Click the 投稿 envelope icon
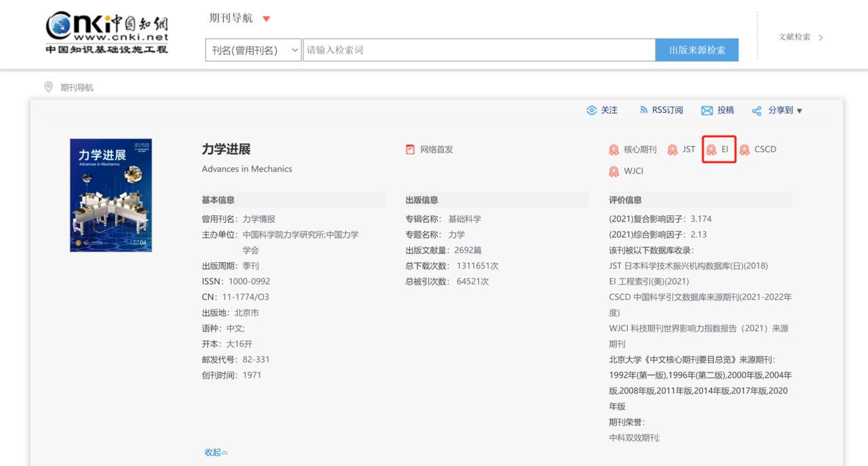Screen dimensions: 868x466 click(707, 111)
